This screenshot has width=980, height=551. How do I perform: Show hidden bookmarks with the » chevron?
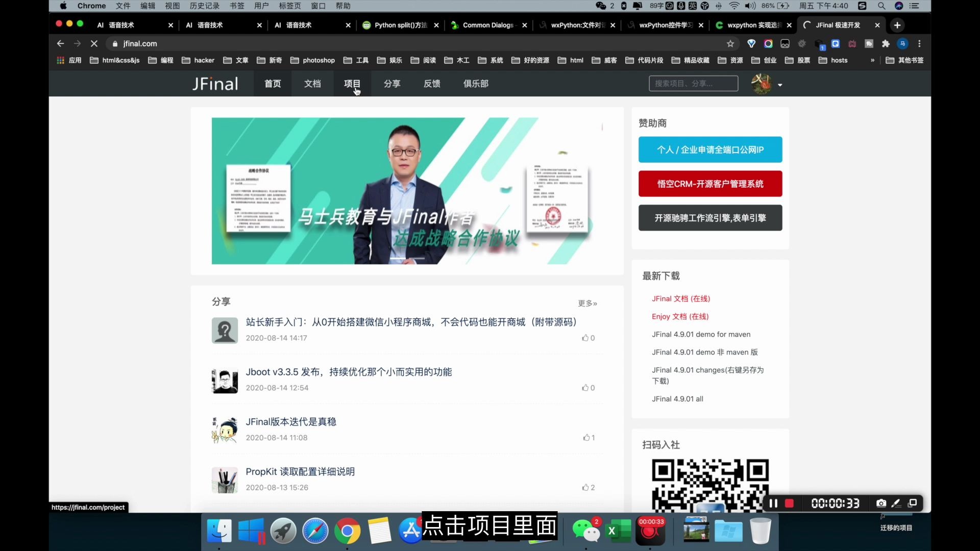point(872,60)
